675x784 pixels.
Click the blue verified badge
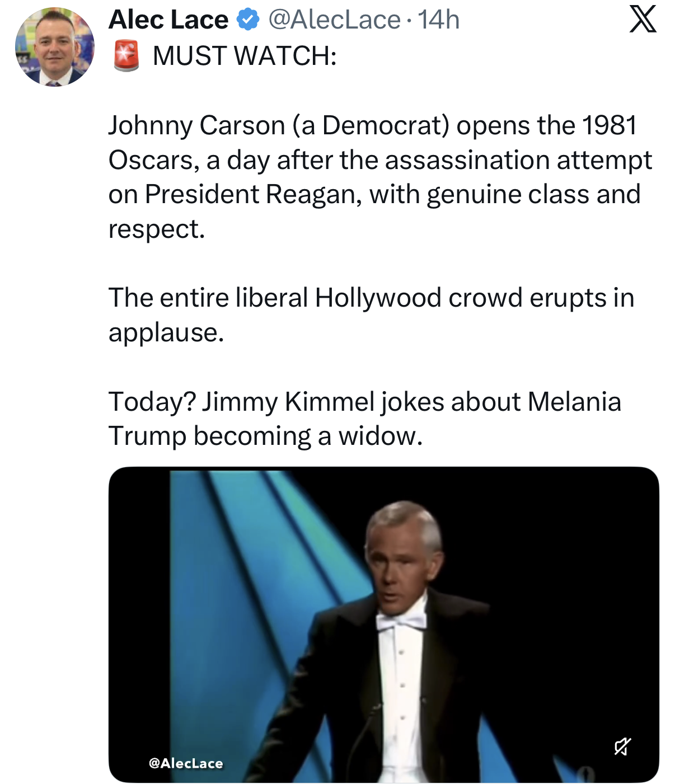point(248,20)
